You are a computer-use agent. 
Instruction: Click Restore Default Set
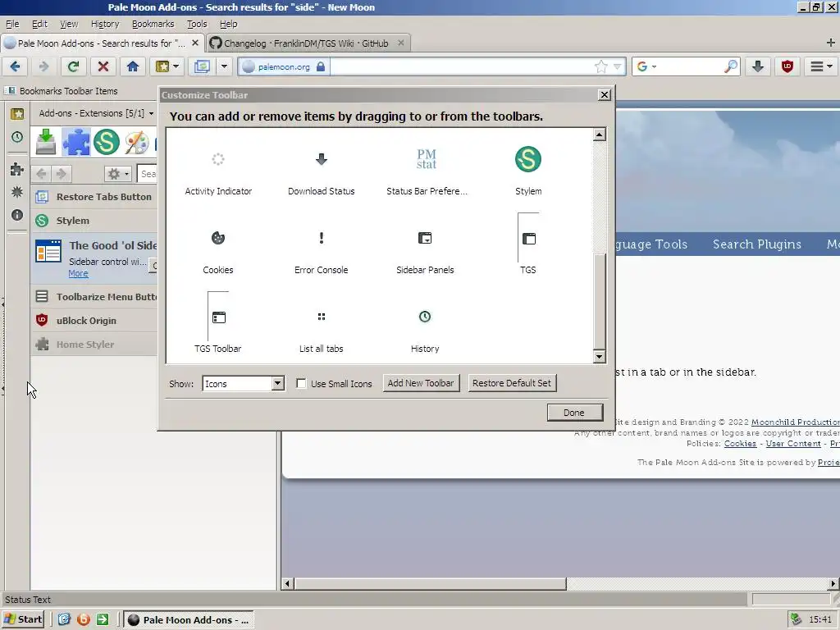tap(512, 383)
